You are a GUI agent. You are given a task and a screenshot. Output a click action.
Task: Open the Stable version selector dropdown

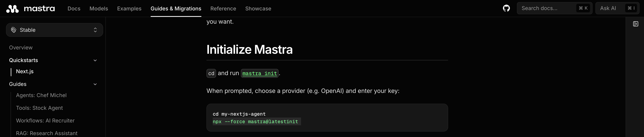55,30
